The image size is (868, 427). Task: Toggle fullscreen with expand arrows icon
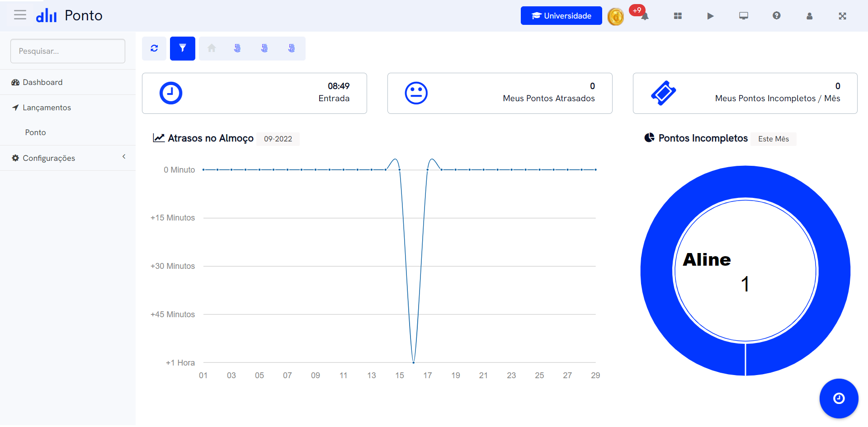tap(842, 16)
